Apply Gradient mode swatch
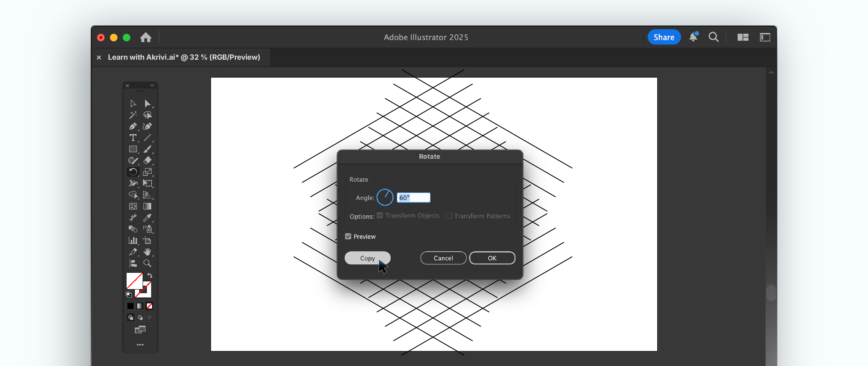868x366 pixels. point(140,306)
